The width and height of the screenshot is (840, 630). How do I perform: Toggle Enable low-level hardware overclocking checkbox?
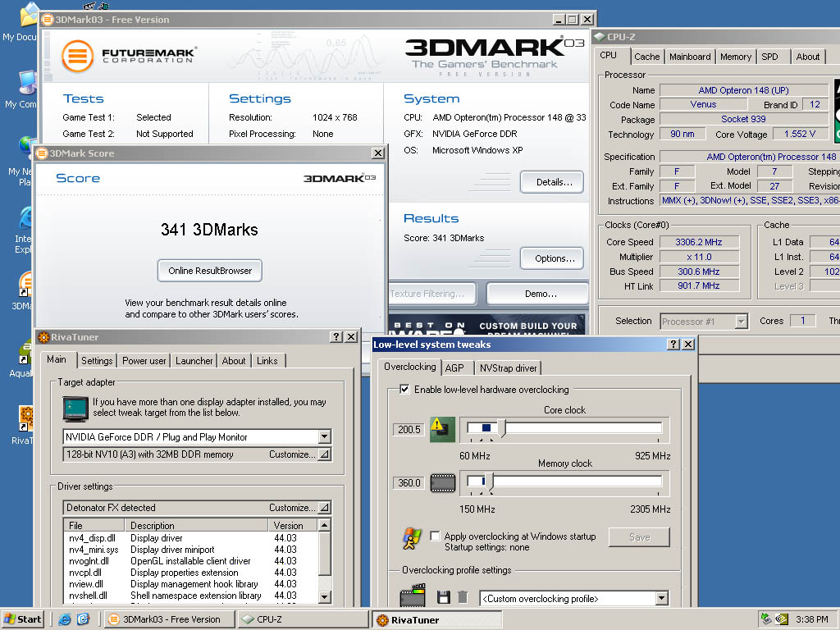(x=405, y=390)
